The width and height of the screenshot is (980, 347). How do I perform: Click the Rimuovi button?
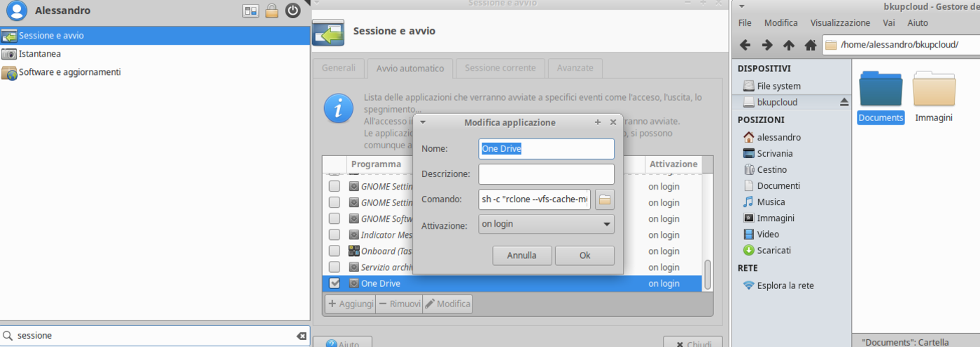point(399,304)
